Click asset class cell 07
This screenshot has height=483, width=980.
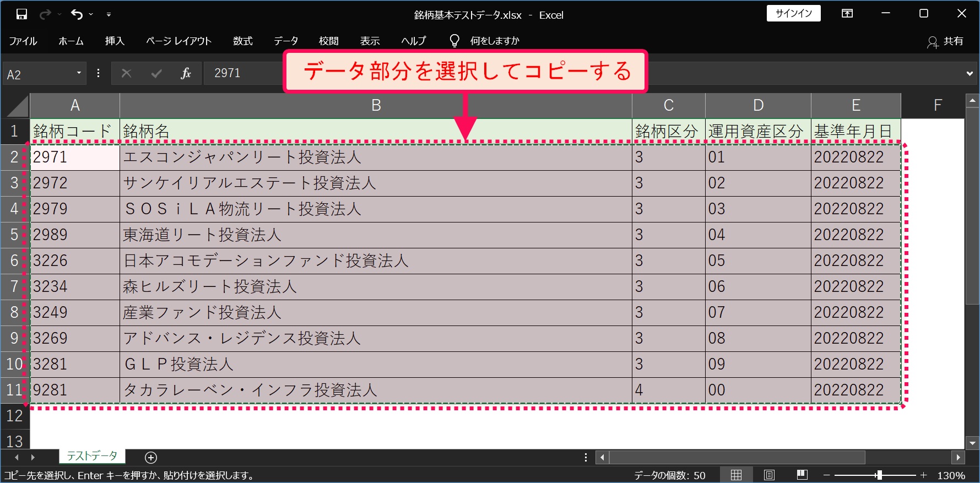tap(758, 313)
